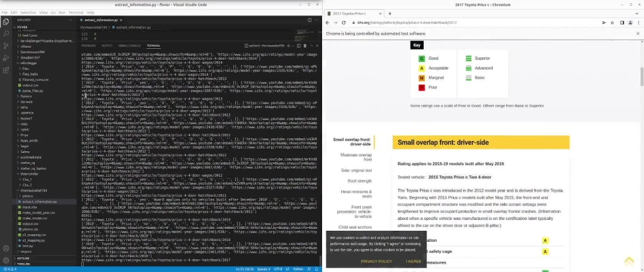The height and width of the screenshot is (272, 644).
Task: Open Chromium side panel icon
Action: click(622, 23)
